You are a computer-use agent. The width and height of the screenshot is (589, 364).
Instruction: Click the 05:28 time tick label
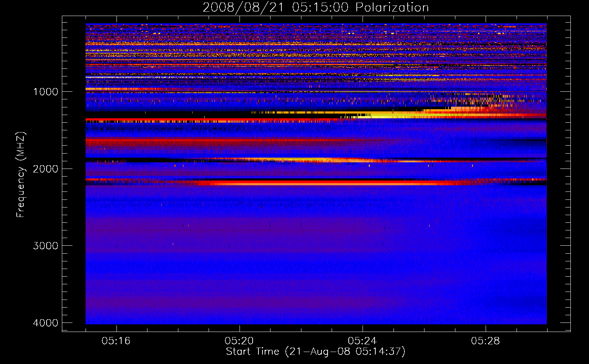coord(485,341)
